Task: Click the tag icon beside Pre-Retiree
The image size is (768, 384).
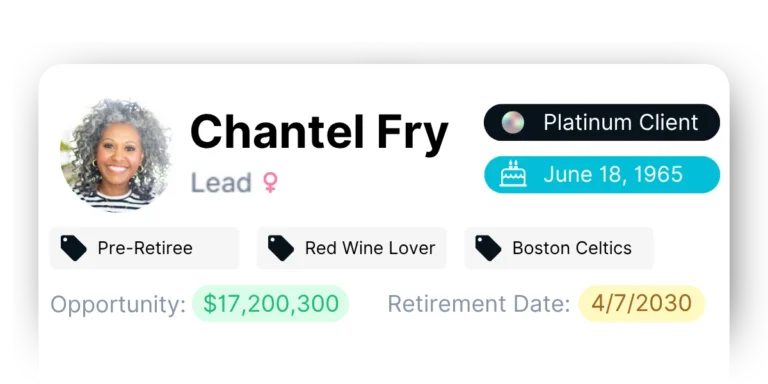Action: tap(73, 248)
